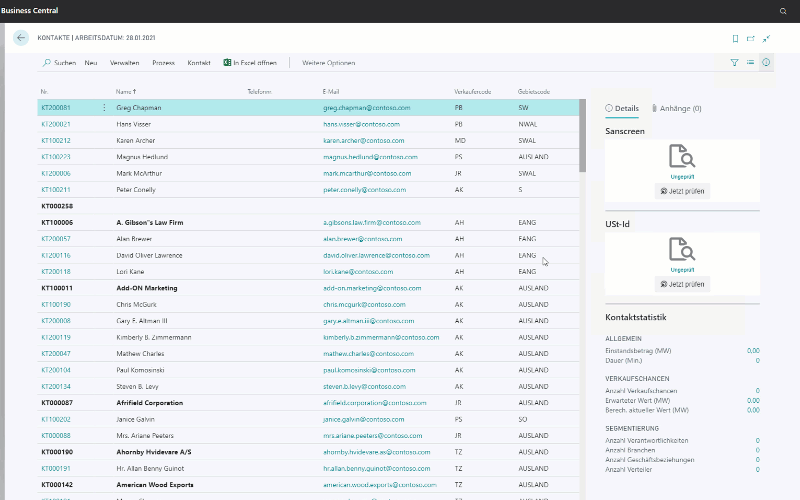Open the filter pane funnel icon

coord(734,62)
